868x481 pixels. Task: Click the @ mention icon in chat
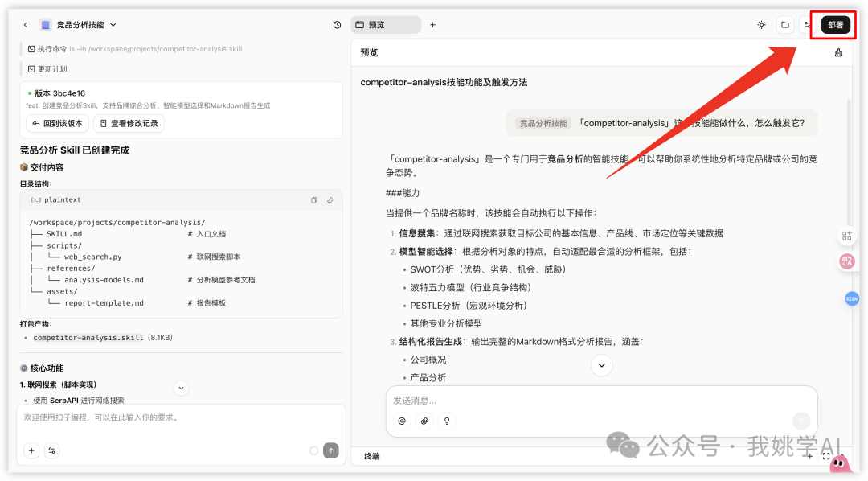pos(401,421)
